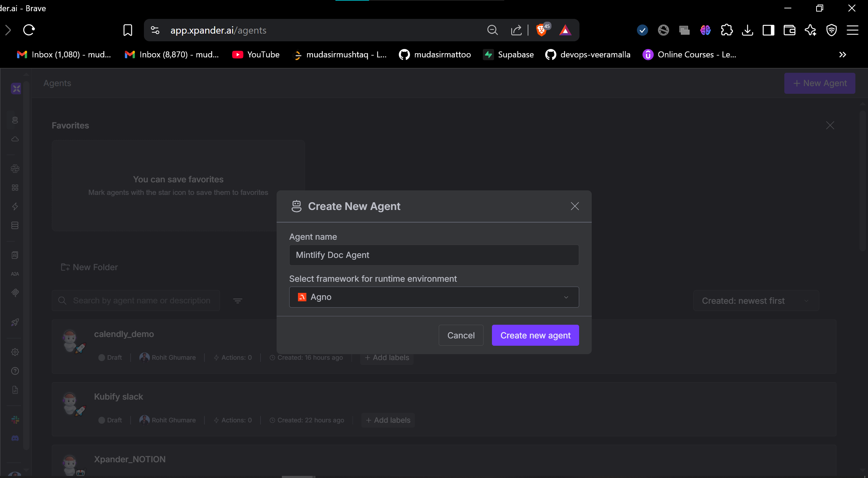Click the Agent name input field
Viewport: 868px width, 478px height.
coord(434,255)
